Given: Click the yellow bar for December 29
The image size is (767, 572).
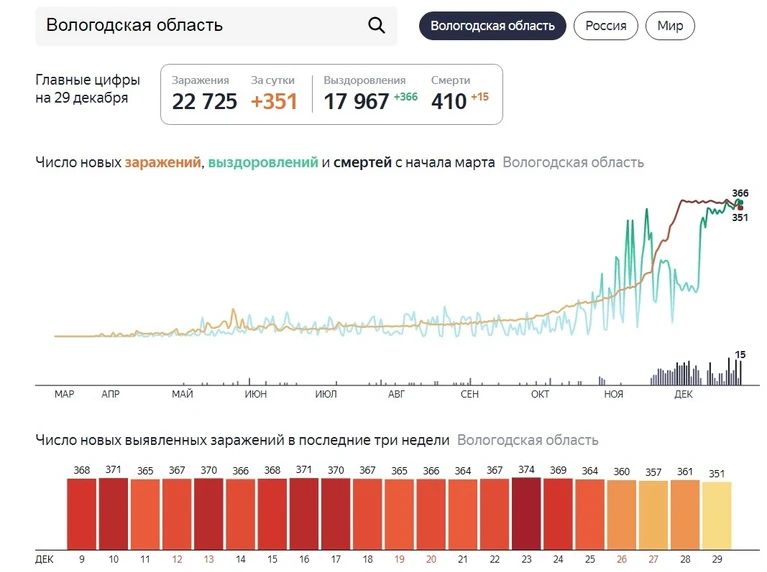Looking at the screenshot, I should tap(717, 516).
